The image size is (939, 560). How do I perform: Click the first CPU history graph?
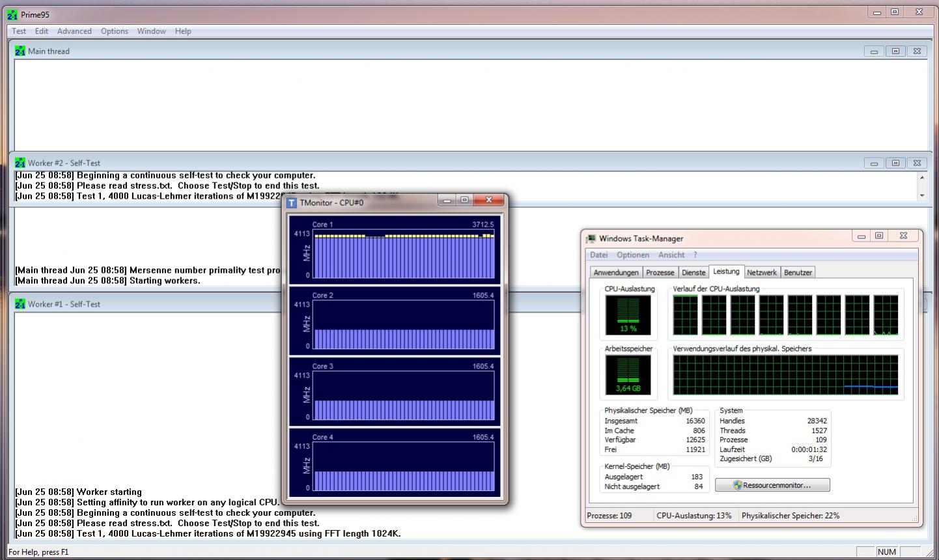point(685,315)
